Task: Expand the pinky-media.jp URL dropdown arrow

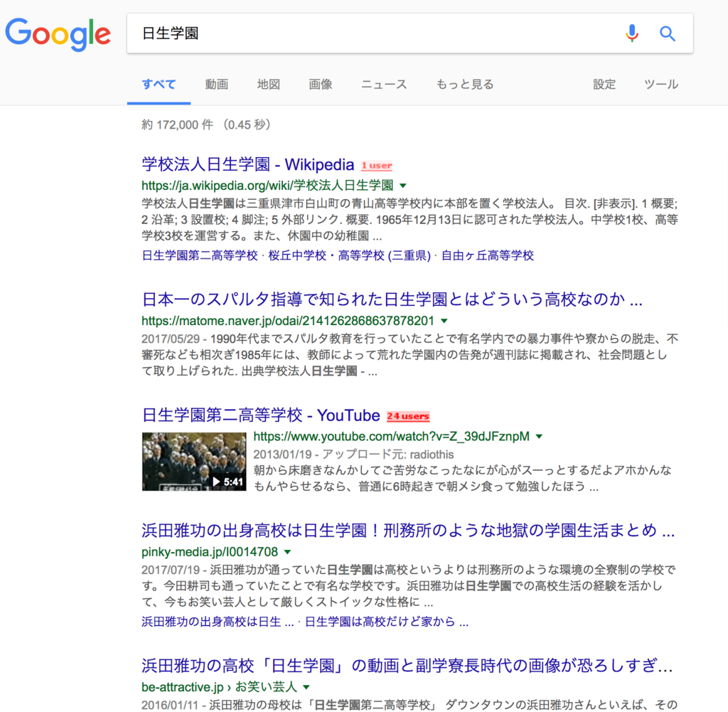Action: (x=287, y=551)
